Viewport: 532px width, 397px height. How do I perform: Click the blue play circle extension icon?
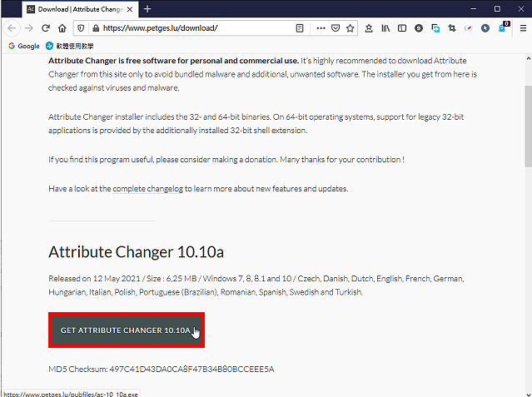coord(485,28)
